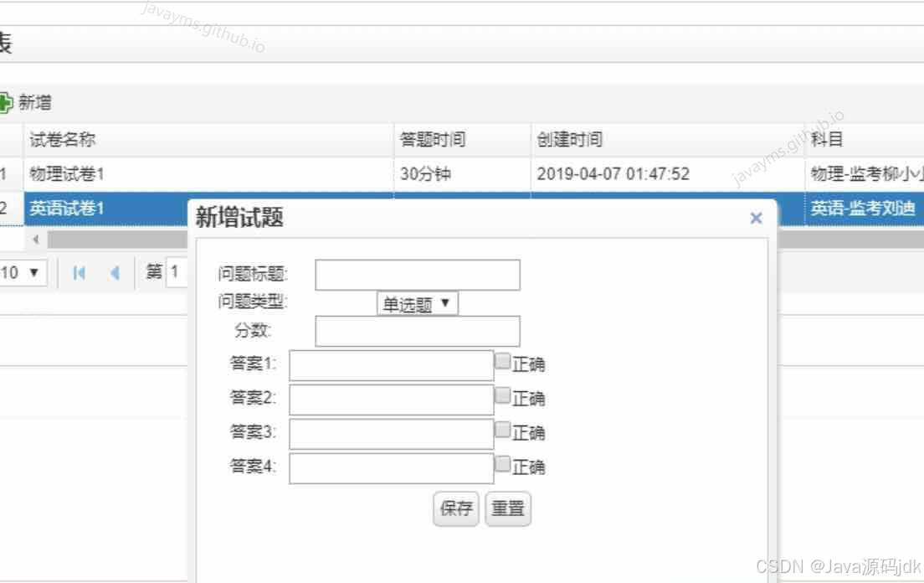Click the 重置 button

pyautogui.click(x=507, y=508)
